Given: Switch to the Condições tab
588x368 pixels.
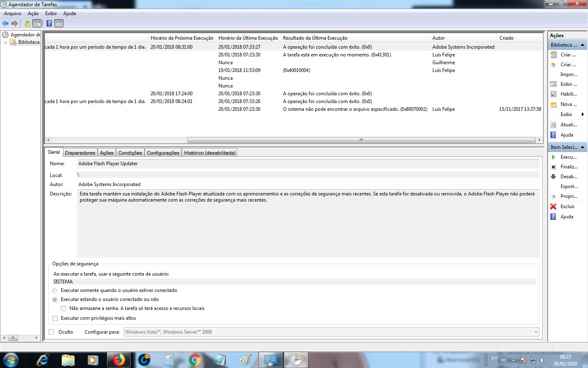Looking at the screenshot, I should click(x=130, y=153).
